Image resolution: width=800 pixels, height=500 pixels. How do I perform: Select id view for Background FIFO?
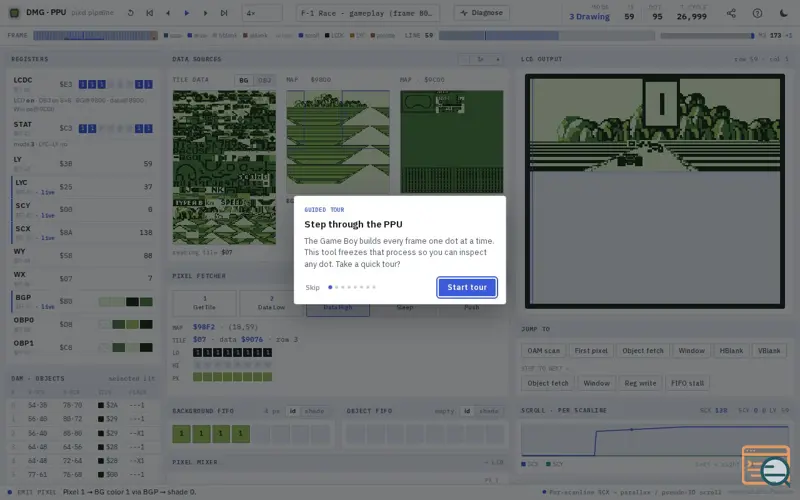pyautogui.click(x=292, y=411)
